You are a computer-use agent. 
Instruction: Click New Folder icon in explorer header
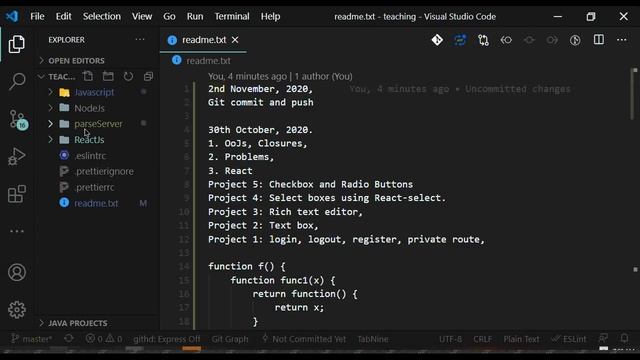pos(108,76)
